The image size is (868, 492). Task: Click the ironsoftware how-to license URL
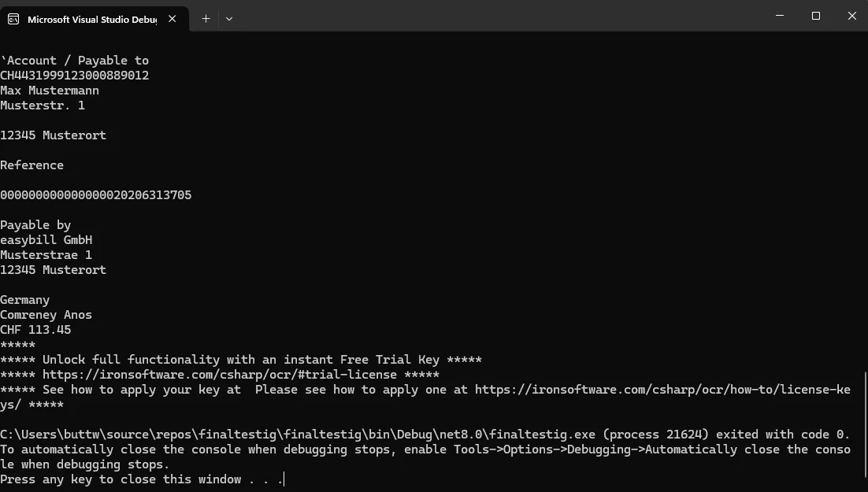(x=662, y=390)
